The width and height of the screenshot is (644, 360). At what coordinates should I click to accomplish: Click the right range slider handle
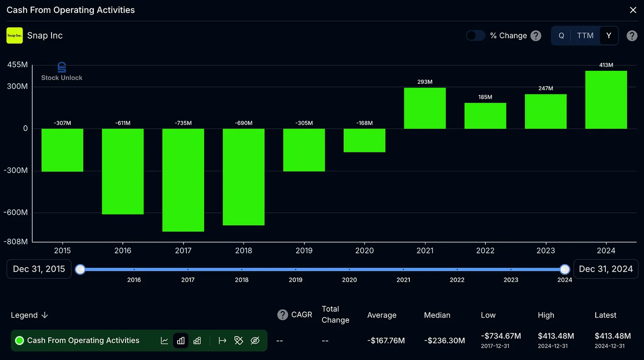(x=565, y=269)
